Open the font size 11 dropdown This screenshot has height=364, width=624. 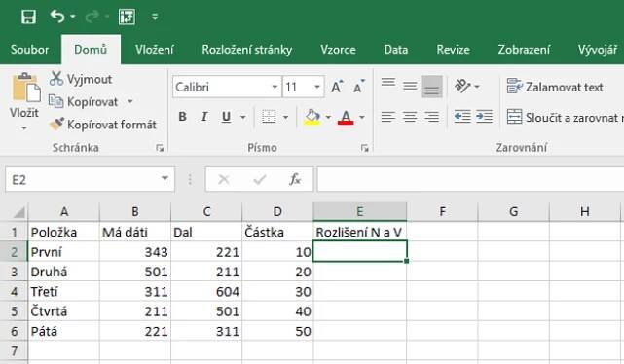pos(316,87)
